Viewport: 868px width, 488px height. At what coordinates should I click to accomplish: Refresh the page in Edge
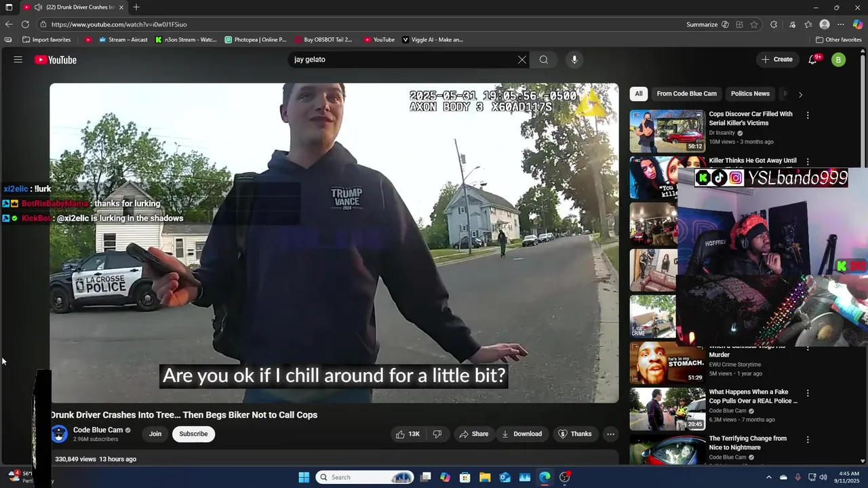[25, 24]
